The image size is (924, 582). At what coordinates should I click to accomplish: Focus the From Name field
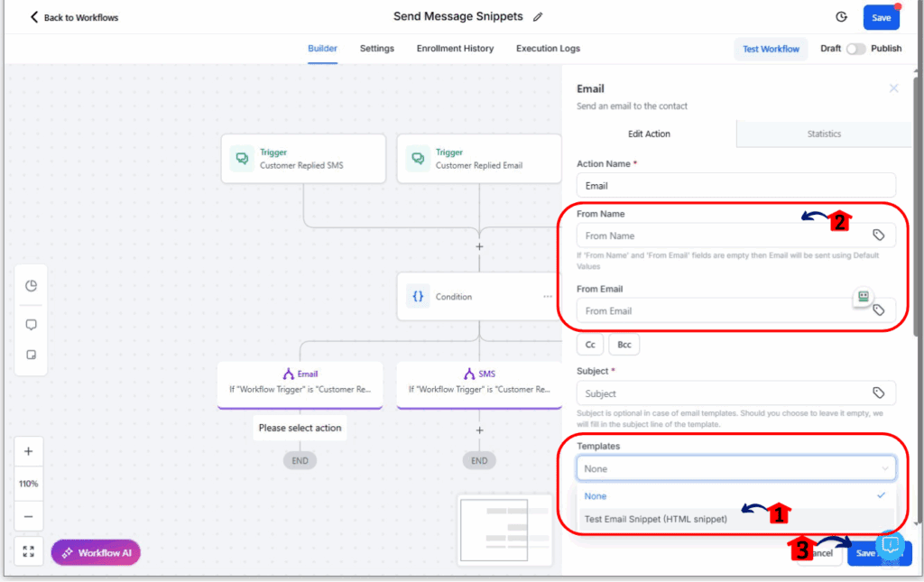[736, 236]
